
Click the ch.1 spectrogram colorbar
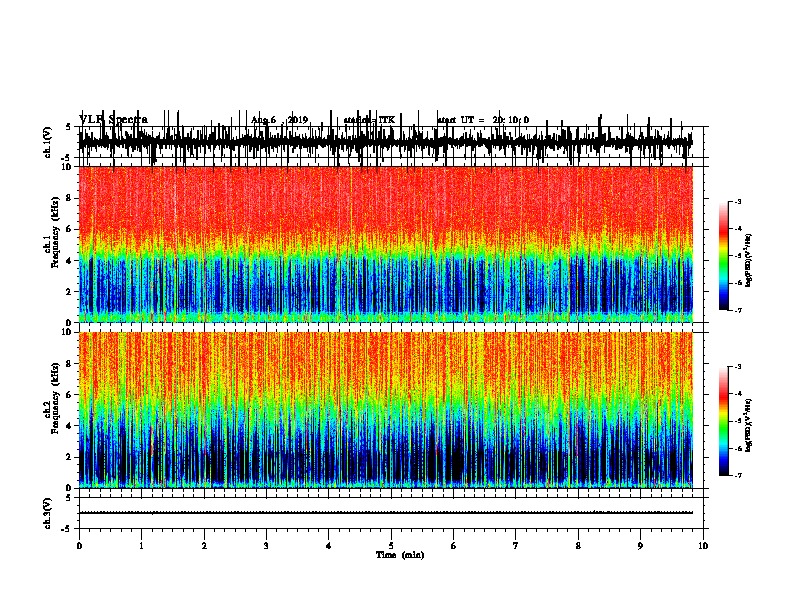723,256
